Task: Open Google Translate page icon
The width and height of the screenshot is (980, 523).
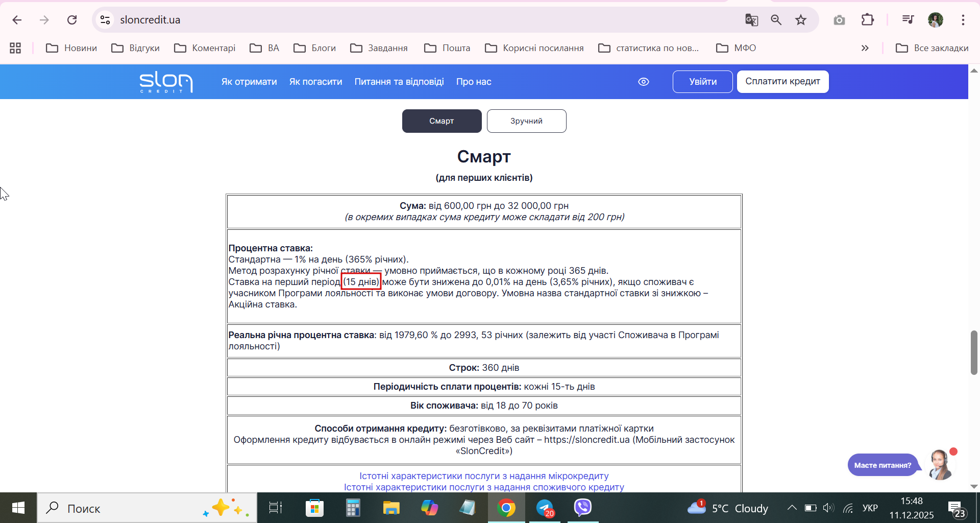Action: (x=751, y=20)
